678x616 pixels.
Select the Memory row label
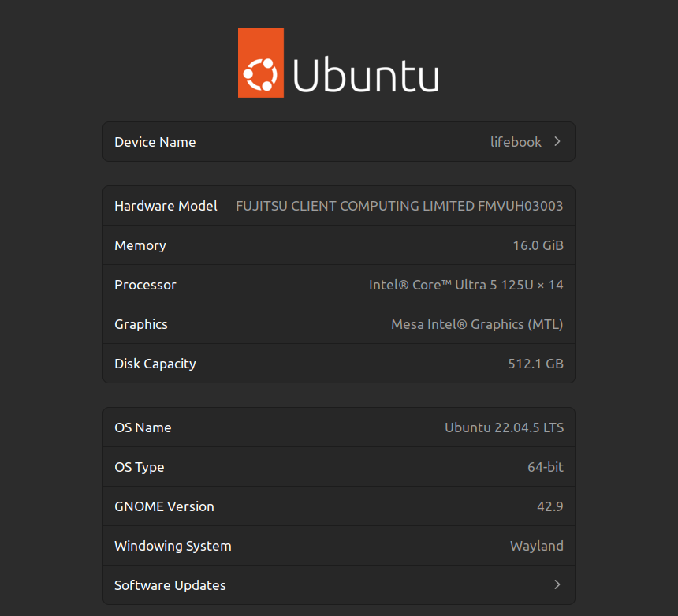coord(140,245)
